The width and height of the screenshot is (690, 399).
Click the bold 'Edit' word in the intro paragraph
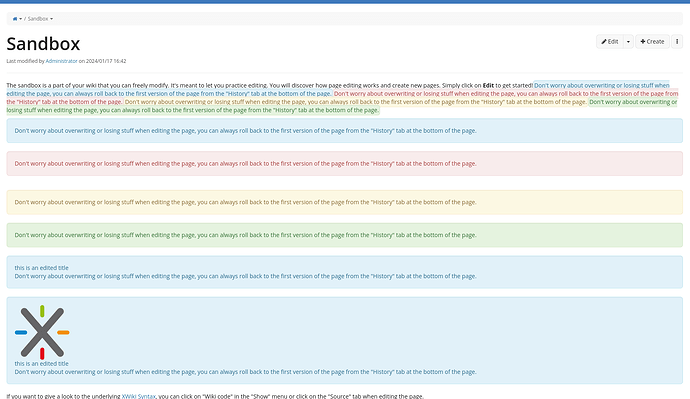[488, 85]
